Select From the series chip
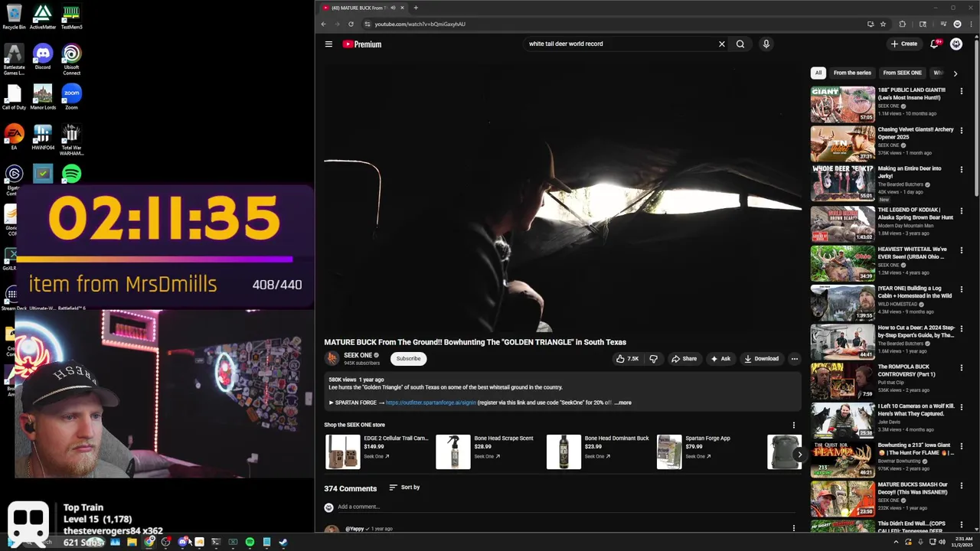Screen dimensions: 980x551 pos(852,73)
